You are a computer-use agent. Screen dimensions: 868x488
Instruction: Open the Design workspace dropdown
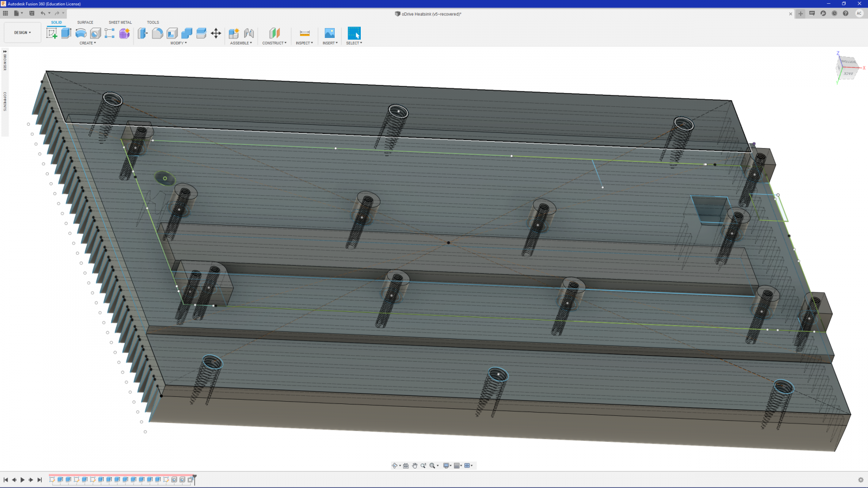22,33
